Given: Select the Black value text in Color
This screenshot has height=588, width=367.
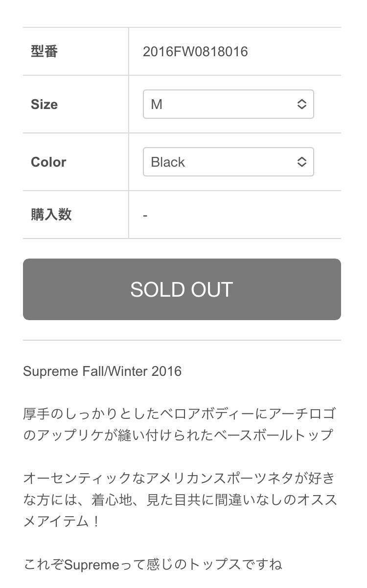Looking at the screenshot, I should pyautogui.click(x=168, y=162).
